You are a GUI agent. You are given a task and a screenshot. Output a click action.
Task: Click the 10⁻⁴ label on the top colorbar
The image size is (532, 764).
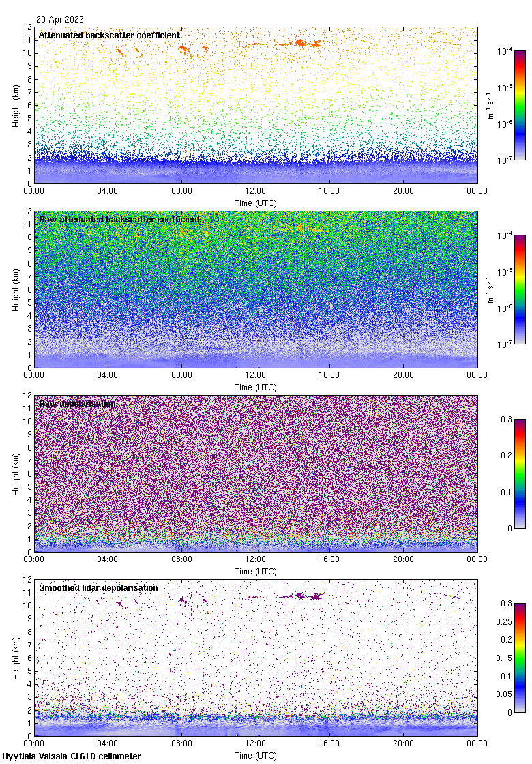tap(505, 51)
